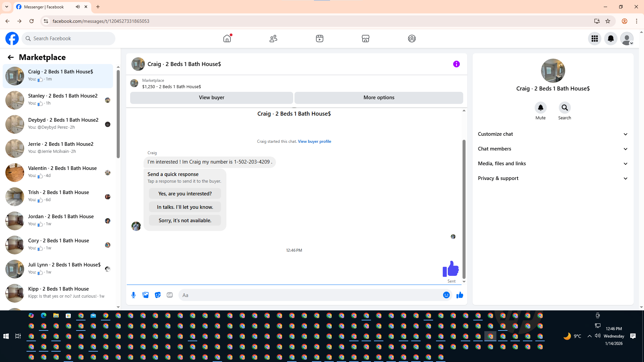Image resolution: width=644 pixels, height=362 pixels.
Task: Click the conversation list scrollbar
Action: click(x=118, y=114)
